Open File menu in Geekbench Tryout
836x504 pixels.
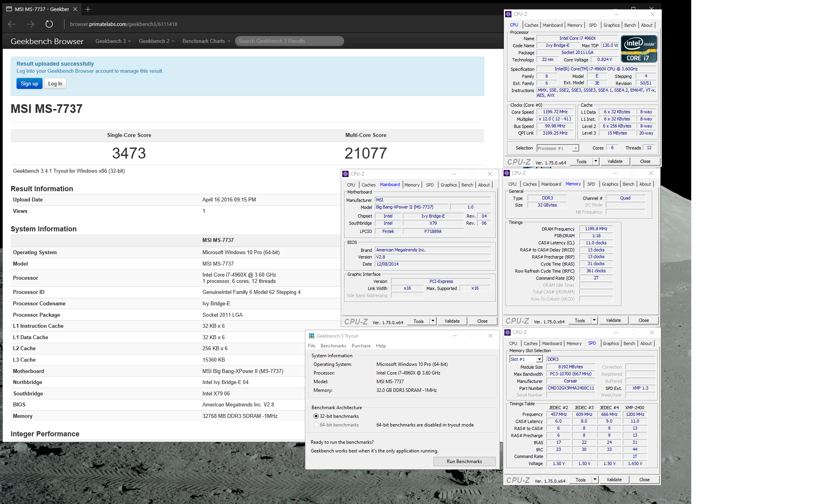click(312, 346)
